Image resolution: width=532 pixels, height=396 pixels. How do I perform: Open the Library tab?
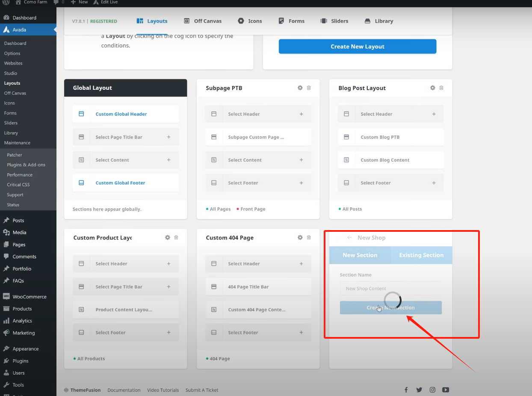click(x=378, y=21)
